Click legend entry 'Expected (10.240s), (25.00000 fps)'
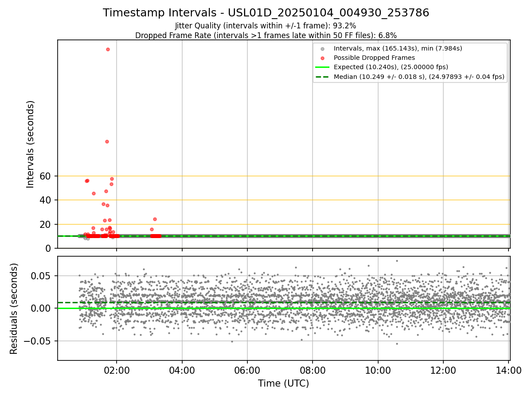The image size is (532, 399). [x=391, y=67]
